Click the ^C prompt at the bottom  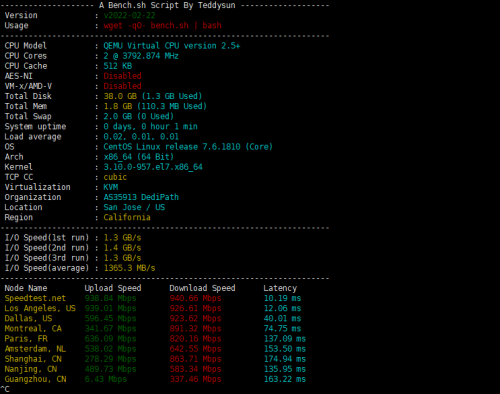[5, 389]
